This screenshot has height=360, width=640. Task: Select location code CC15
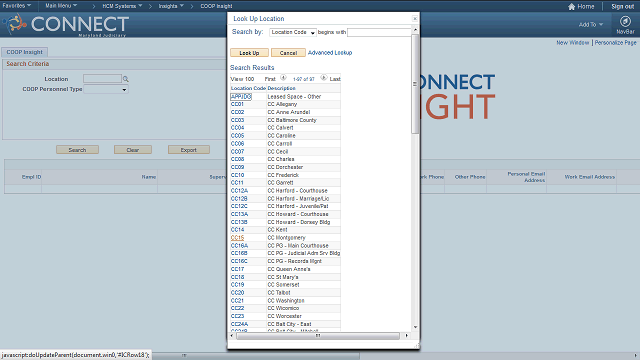(237, 238)
